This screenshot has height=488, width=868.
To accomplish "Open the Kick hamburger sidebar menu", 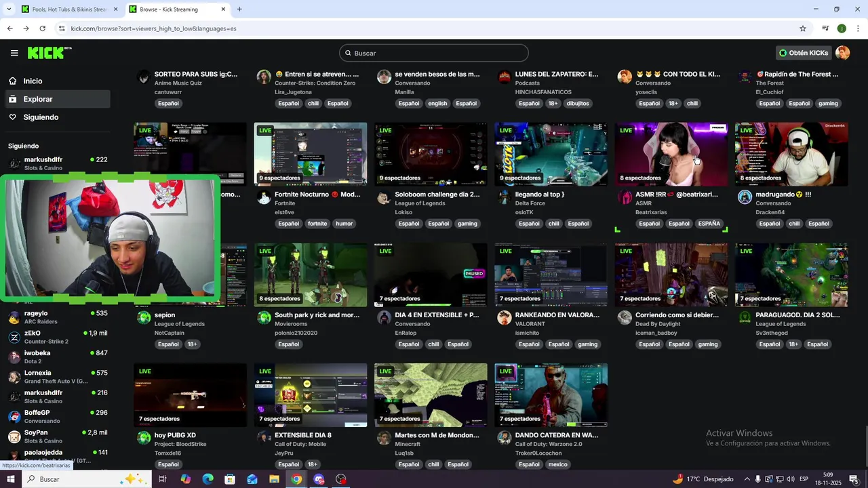I will [14, 53].
